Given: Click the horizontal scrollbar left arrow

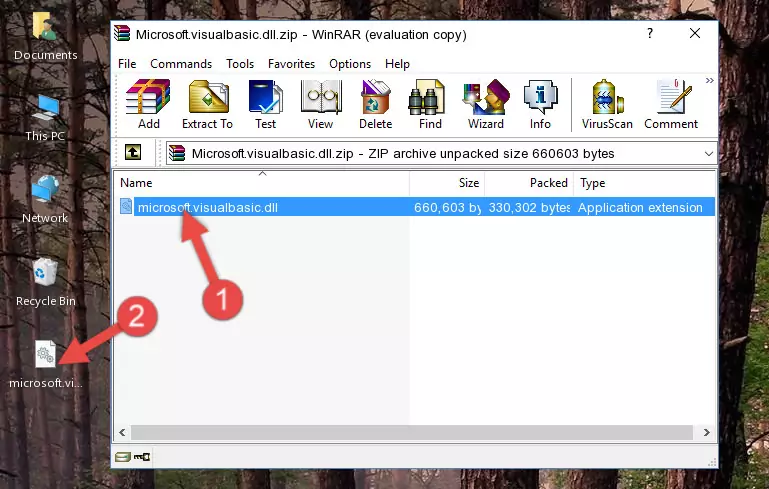Looking at the screenshot, I should 122,432.
